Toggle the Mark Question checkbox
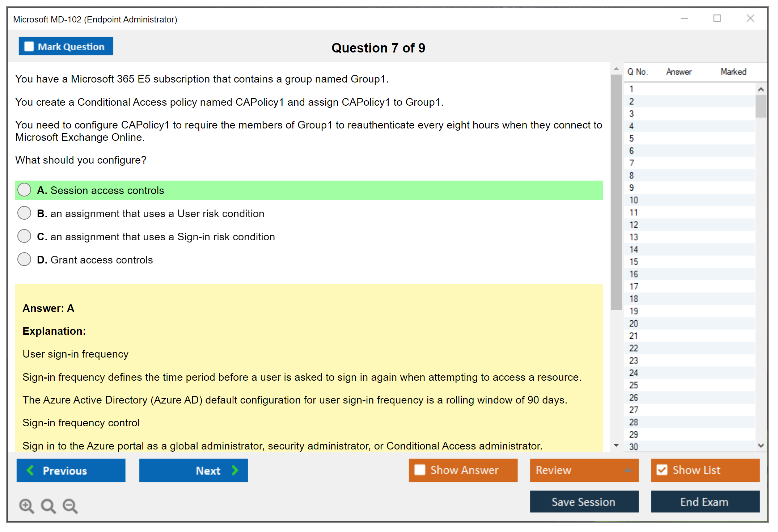Image resolution: width=778 pixels, height=532 pixels. point(29,46)
